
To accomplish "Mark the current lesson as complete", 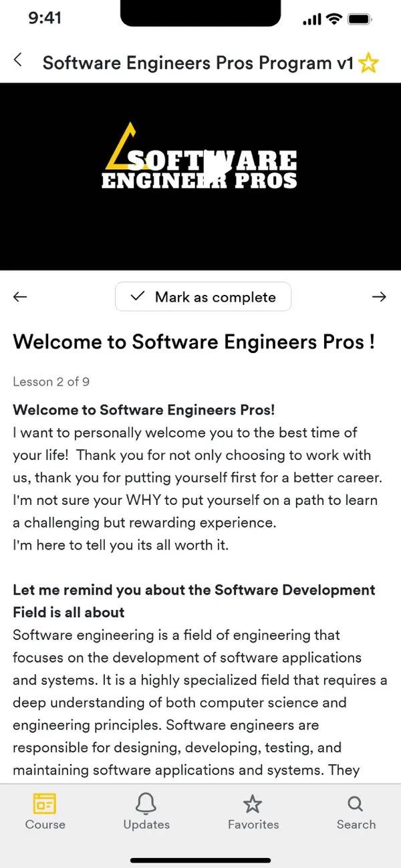I will click(x=203, y=297).
